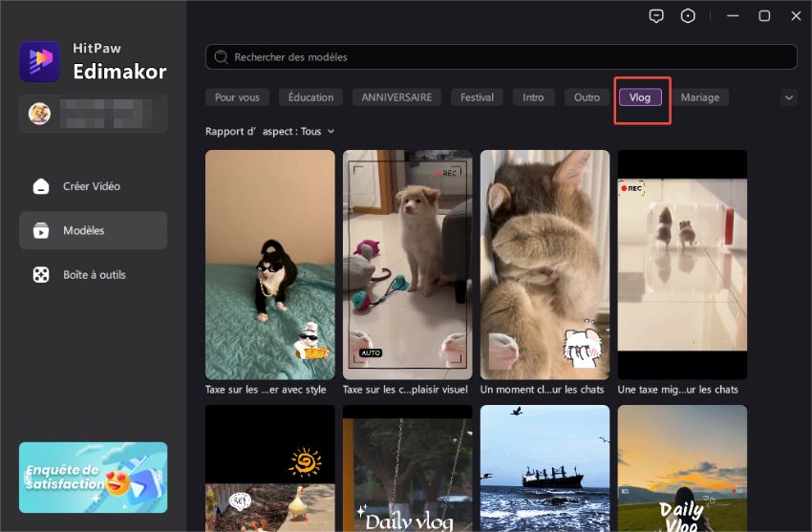The image size is (812, 532).
Task: Open the black cat on bed template
Action: click(x=270, y=265)
